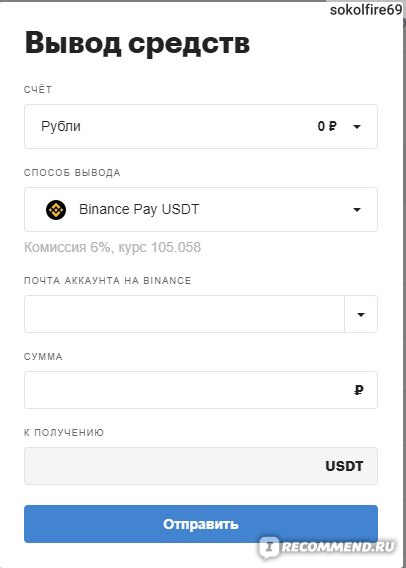This screenshot has height=568, width=406.
Task: Open the Способ вывода dropdown arrow
Action: (357, 210)
